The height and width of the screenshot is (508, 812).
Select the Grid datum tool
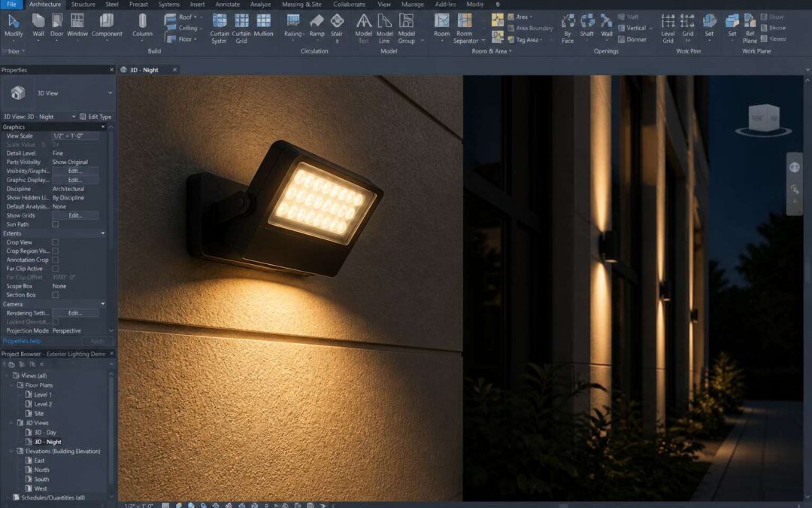[688, 29]
